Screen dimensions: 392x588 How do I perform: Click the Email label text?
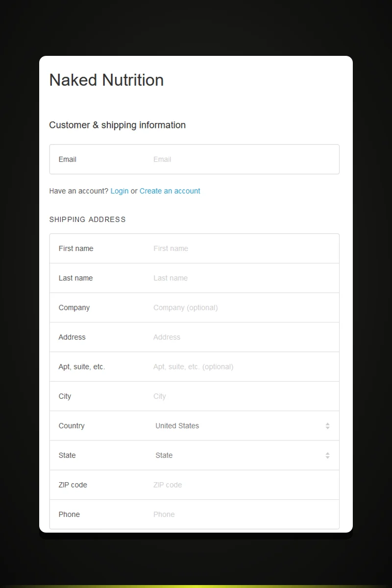point(68,159)
